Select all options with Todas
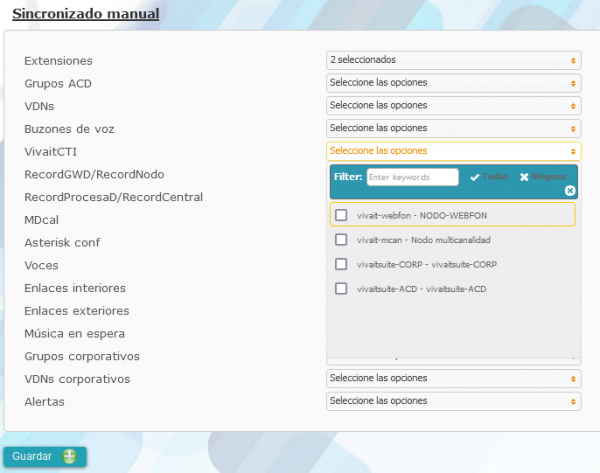 coord(489,176)
